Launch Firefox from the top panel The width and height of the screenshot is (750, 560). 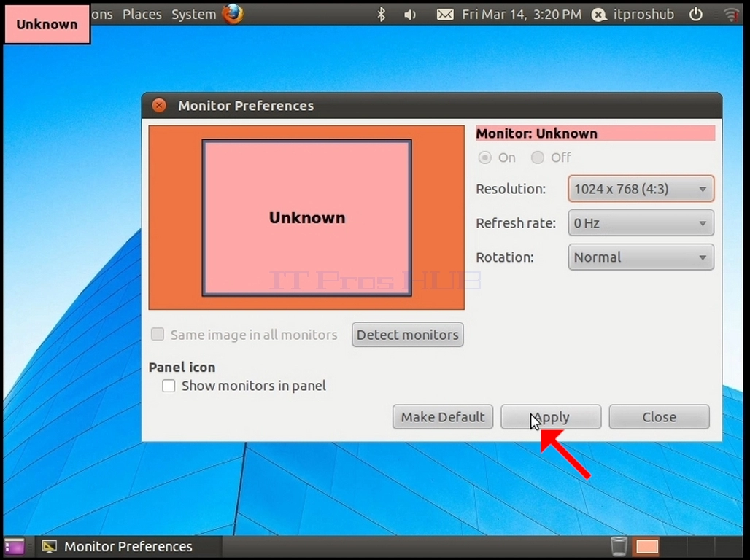click(233, 14)
